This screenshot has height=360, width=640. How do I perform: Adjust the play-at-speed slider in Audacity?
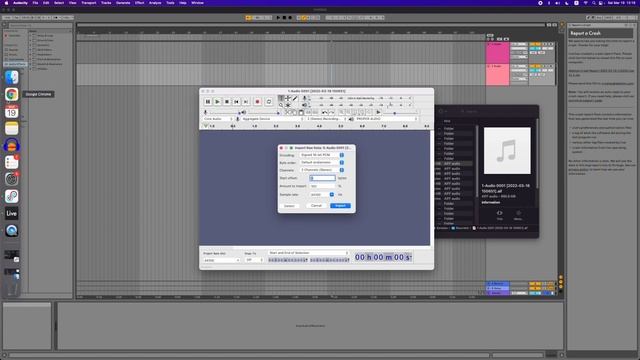tap(401, 113)
